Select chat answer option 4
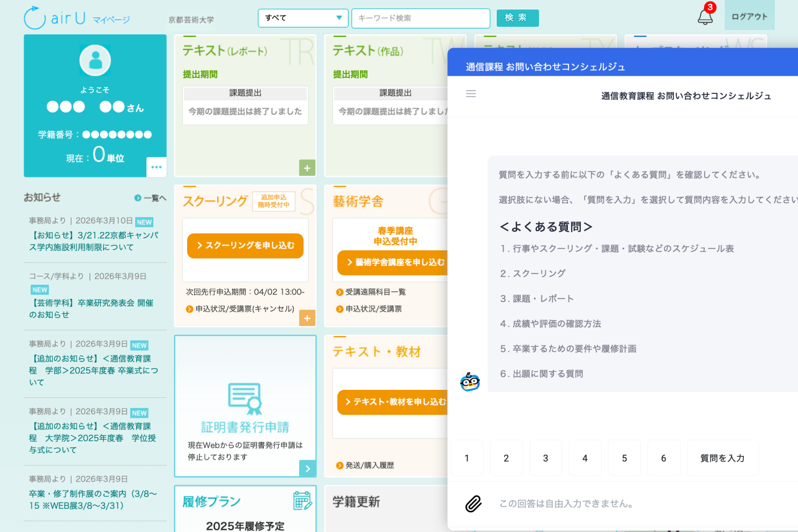 pyautogui.click(x=585, y=458)
